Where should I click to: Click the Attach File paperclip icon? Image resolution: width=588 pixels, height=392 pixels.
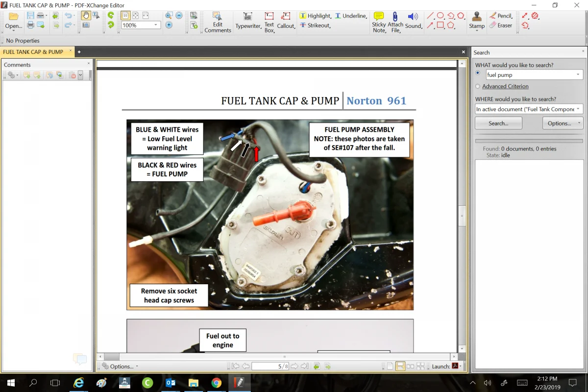[395, 22]
